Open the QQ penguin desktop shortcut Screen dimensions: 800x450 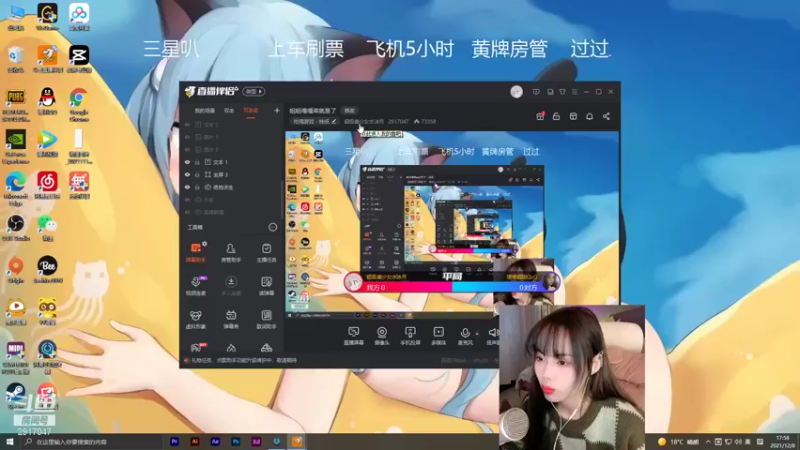(47, 101)
